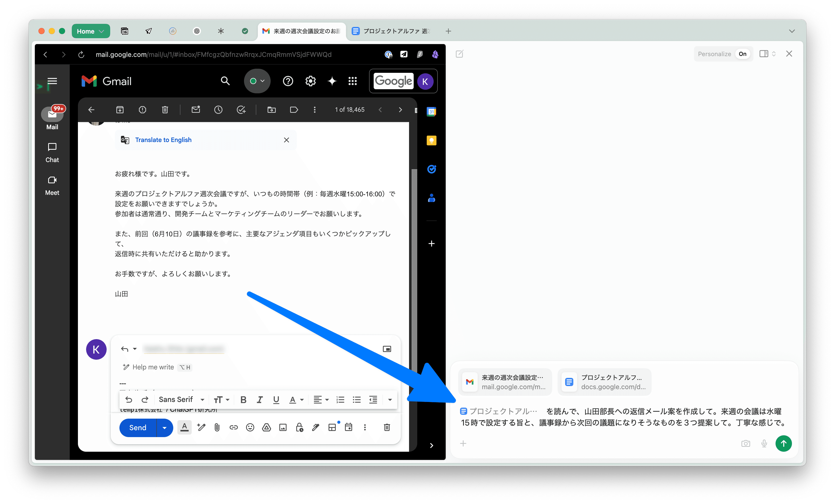Viewport: 835px width, 504px height.
Task: Archive the open email
Action: (120, 109)
